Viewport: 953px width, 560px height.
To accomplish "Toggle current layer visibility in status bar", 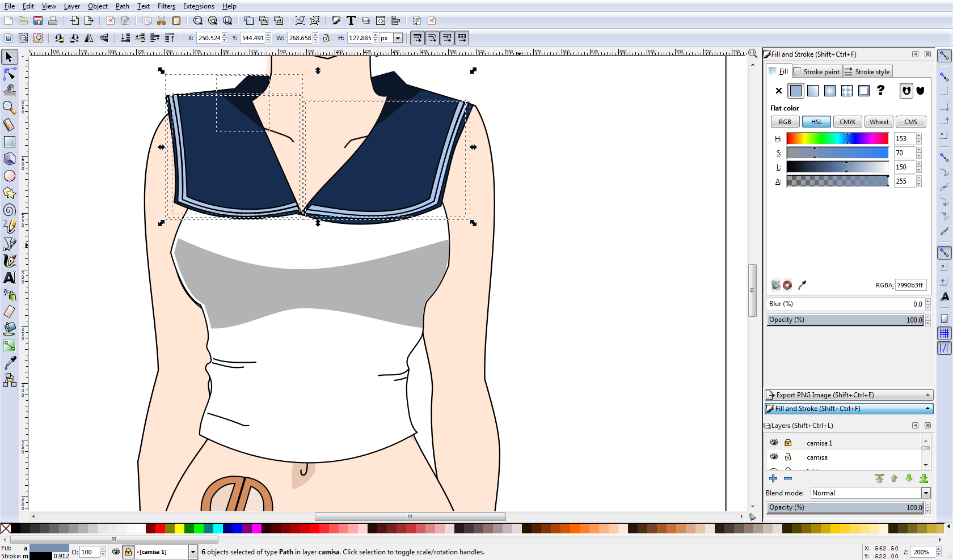I will point(116,552).
